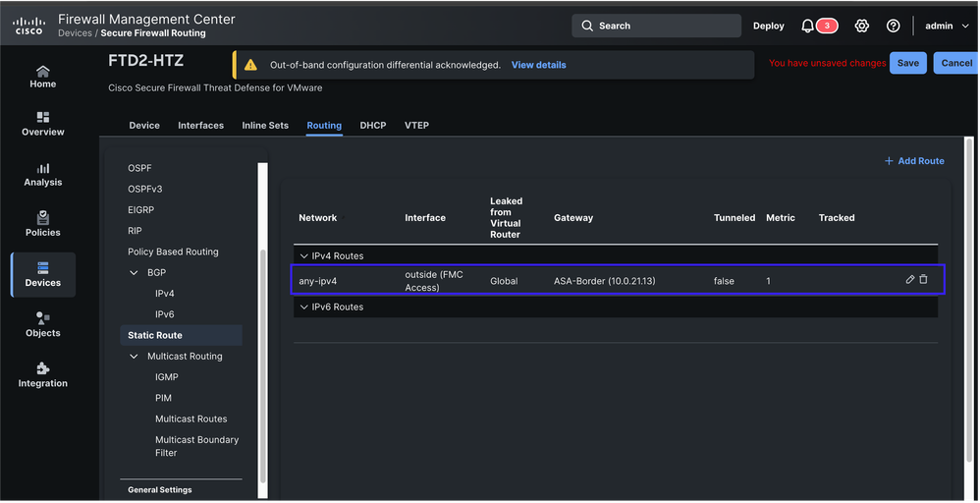
Task: Open Objects in sidebar
Action: (x=42, y=325)
